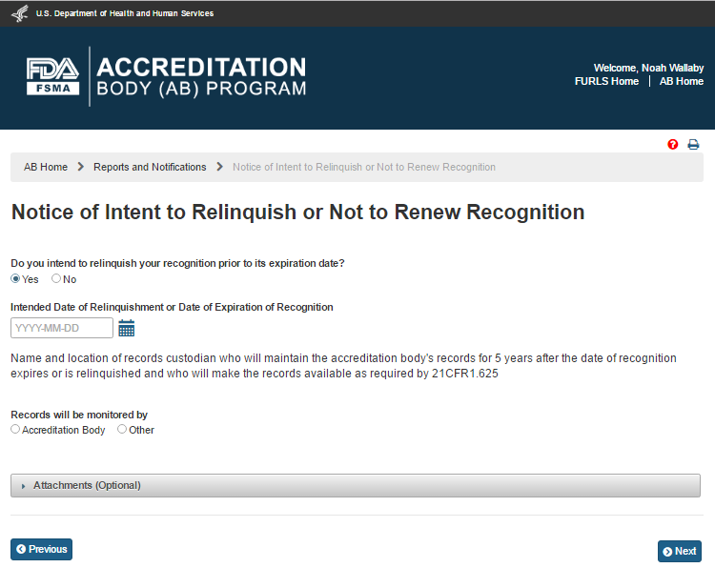
Task: Open Reports and Notifications breadcrumb
Action: [x=150, y=167]
